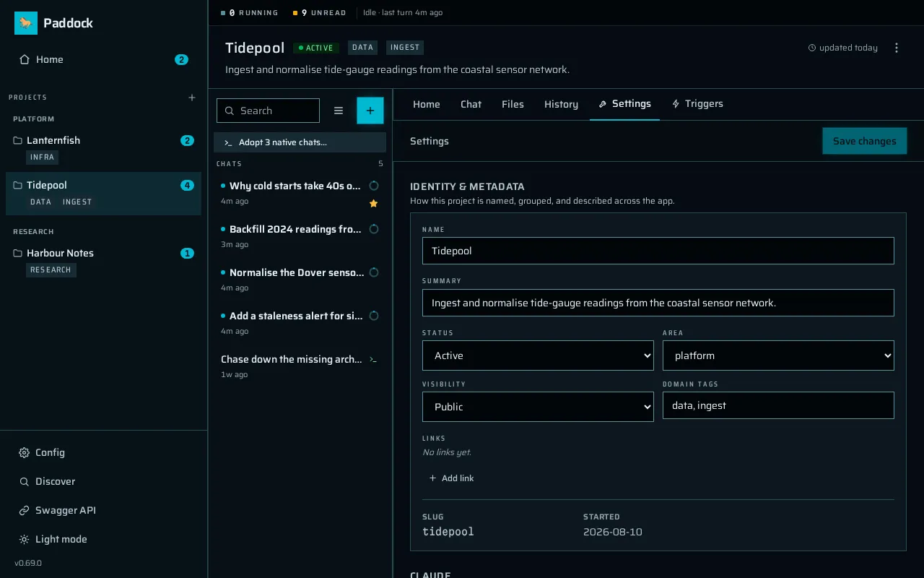Click status spinner on staleness alert chat
Viewport: 924px width, 578px height.
(x=374, y=316)
